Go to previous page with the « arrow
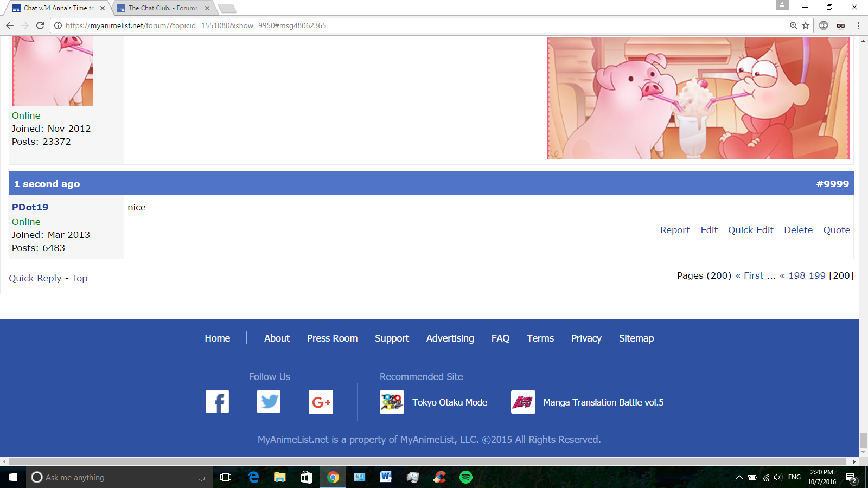The width and height of the screenshot is (868, 488). (782, 275)
